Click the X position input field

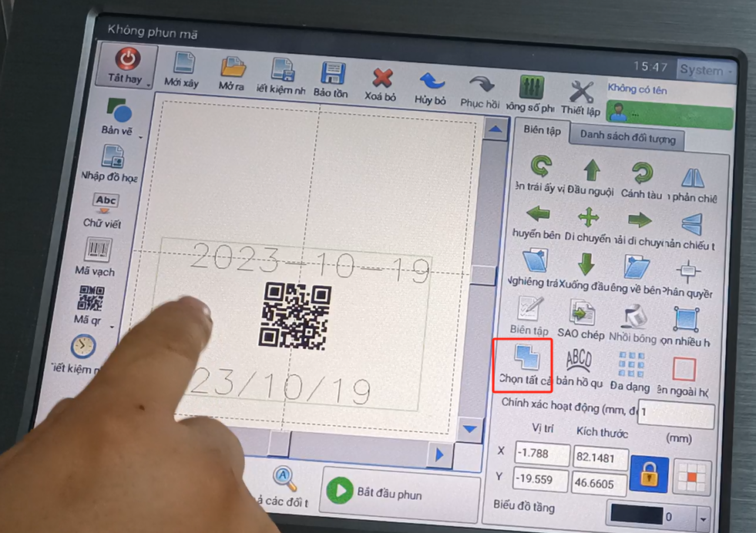542,454
